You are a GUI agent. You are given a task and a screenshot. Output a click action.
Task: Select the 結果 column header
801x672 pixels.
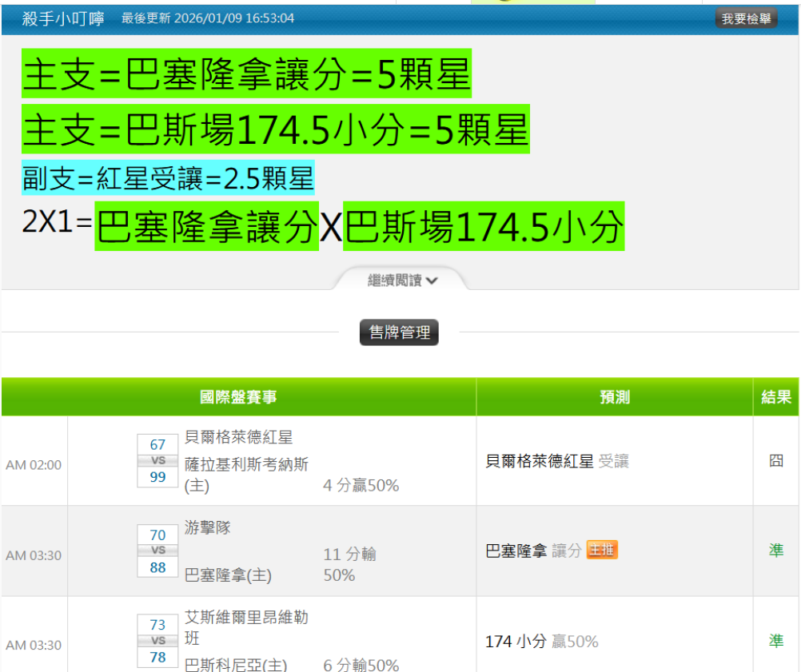(x=775, y=397)
